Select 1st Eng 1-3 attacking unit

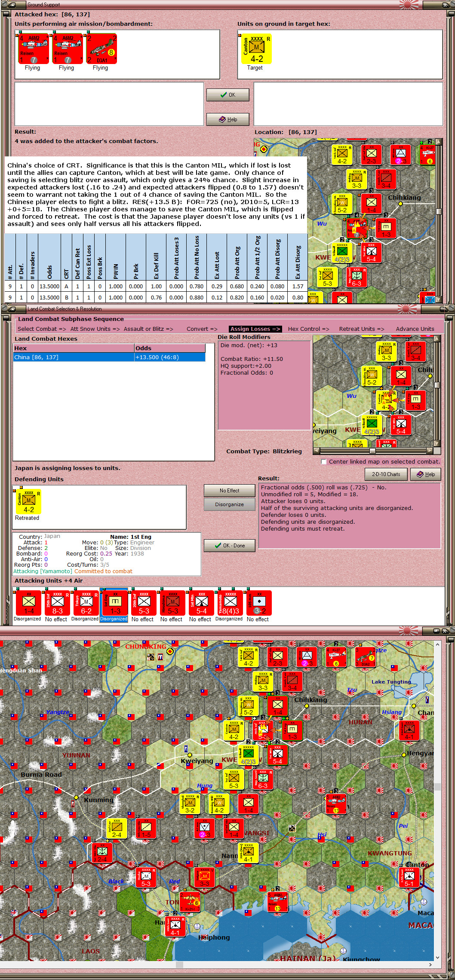pyautogui.click(x=115, y=603)
